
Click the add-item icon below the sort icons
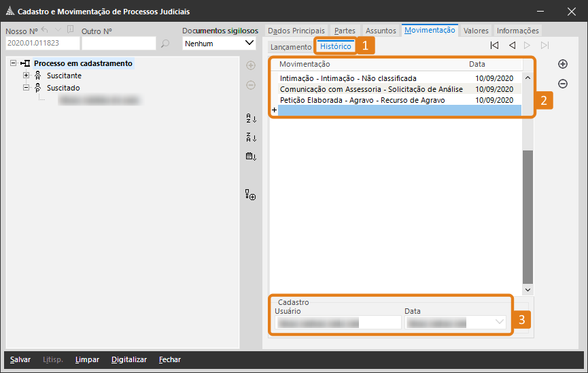[x=251, y=195]
